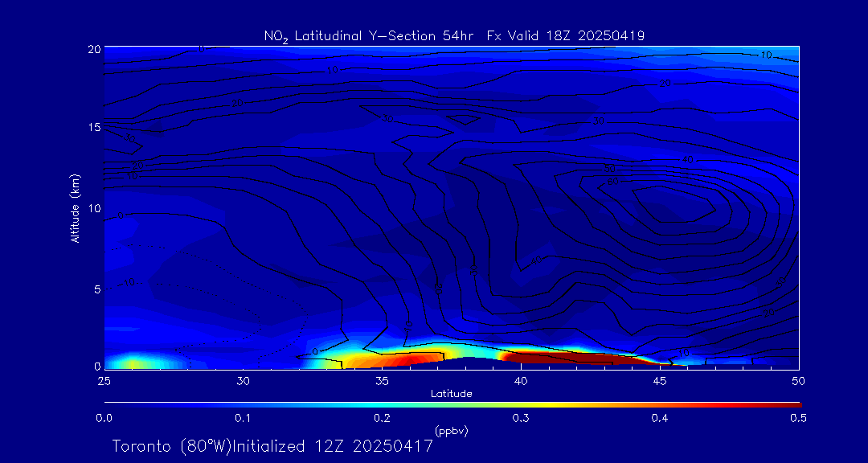Click the latitude axis tick label '25'

(104, 381)
